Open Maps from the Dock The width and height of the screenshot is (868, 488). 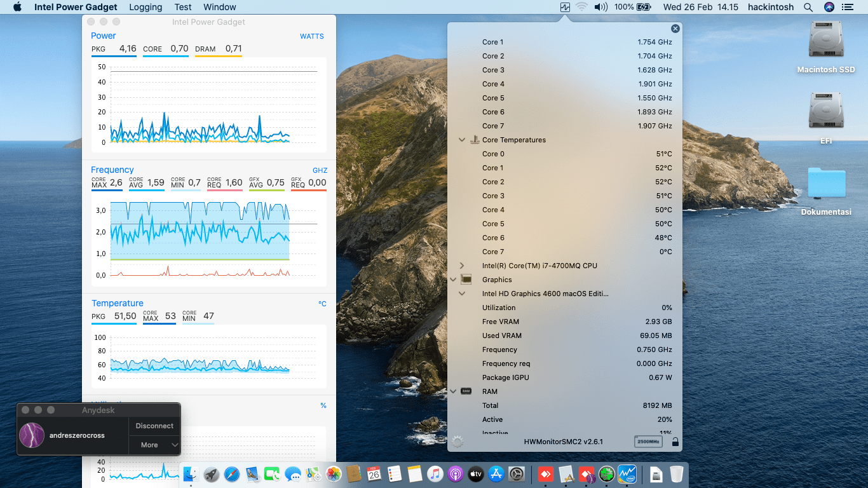click(313, 473)
